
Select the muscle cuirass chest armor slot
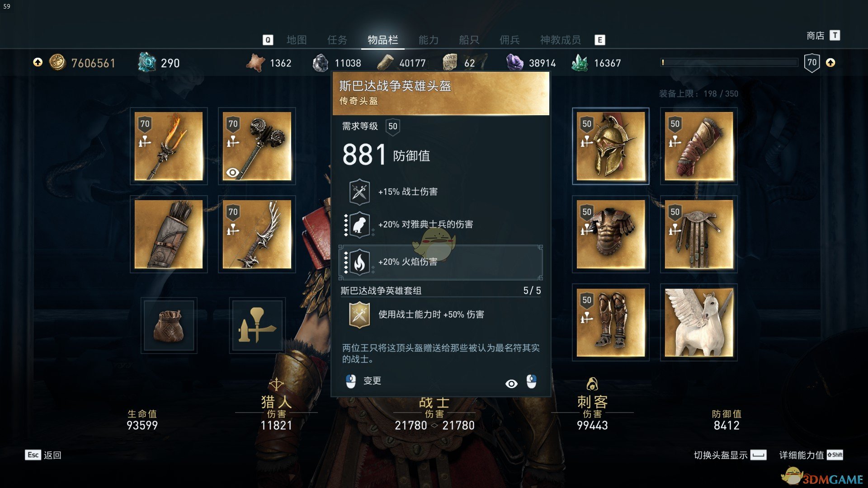611,234
